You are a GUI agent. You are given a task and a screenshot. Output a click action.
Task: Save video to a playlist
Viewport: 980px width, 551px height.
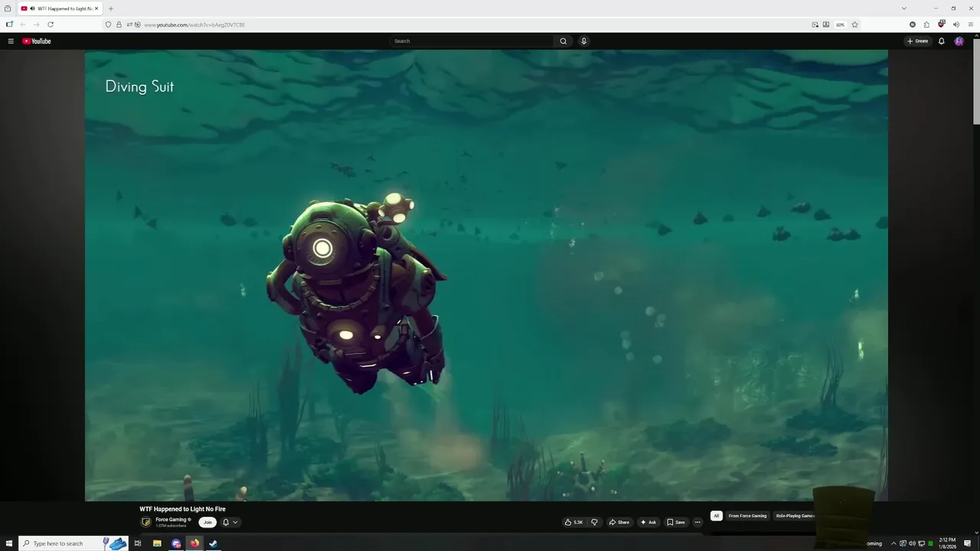coord(675,522)
